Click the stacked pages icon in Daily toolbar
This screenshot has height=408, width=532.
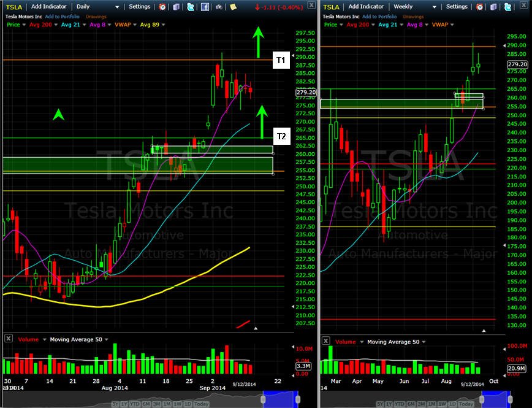click(x=177, y=7)
